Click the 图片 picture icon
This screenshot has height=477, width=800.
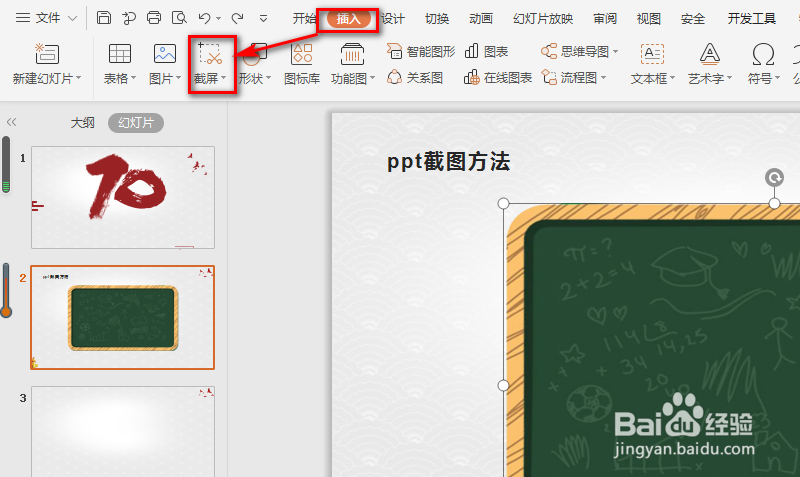tap(165, 54)
